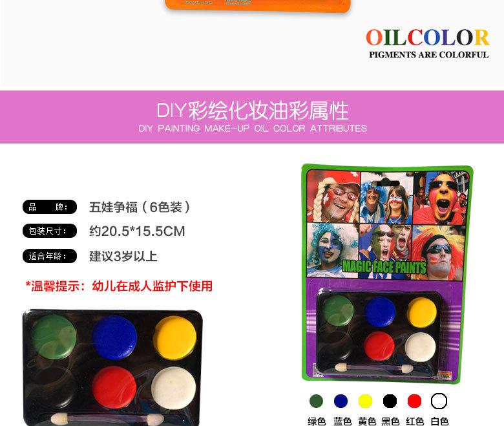Click the large white paint pot
Screen dimensions: 504x426
pos(173,388)
